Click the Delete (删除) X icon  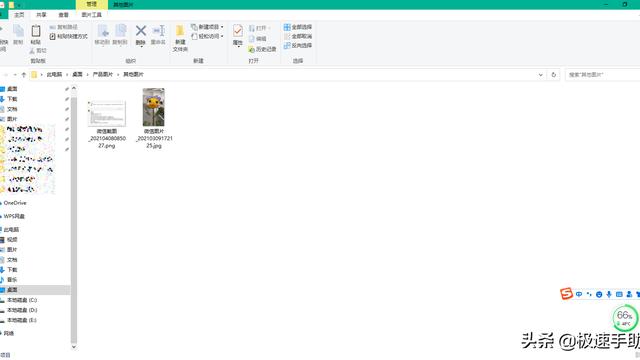(x=141, y=31)
